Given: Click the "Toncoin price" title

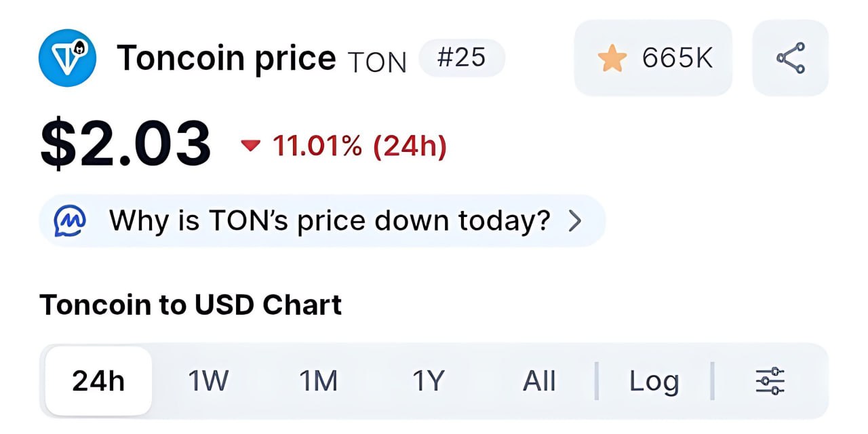Looking at the screenshot, I should [x=226, y=58].
